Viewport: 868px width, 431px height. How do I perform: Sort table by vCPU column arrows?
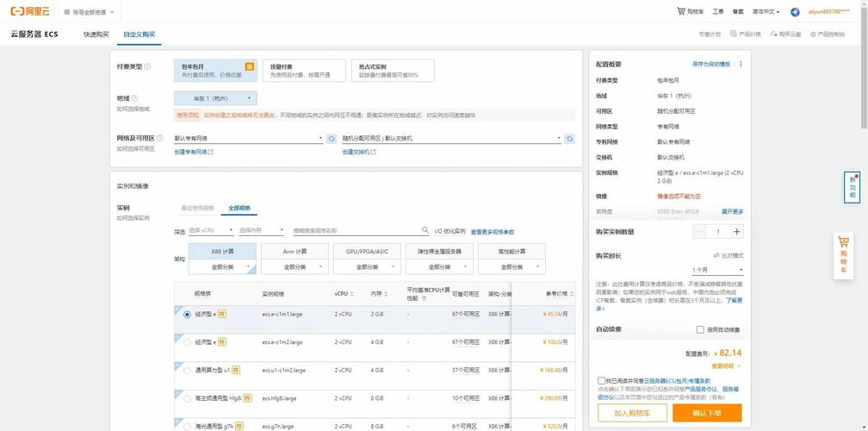click(351, 294)
